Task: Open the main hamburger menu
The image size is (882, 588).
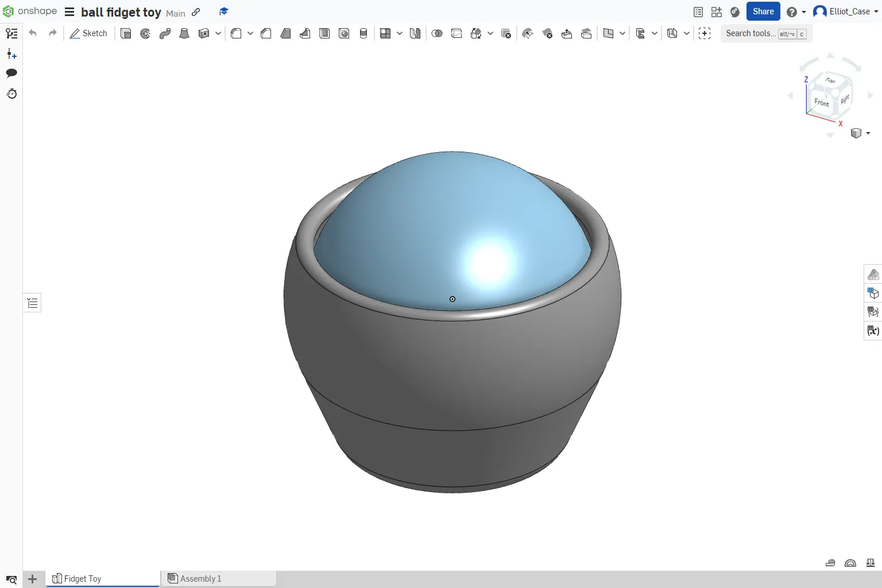Action: pyautogui.click(x=69, y=12)
